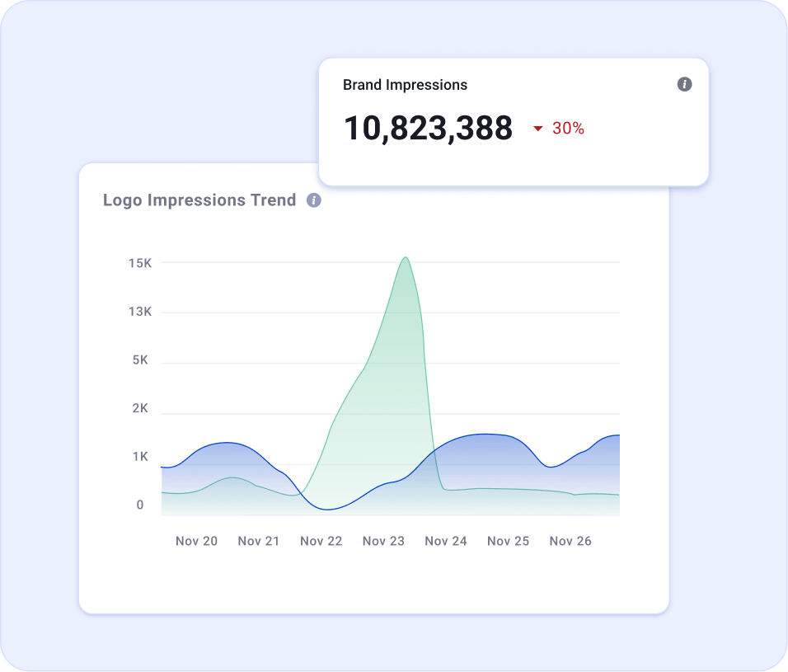Click the Logo Impressions Trend info icon
This screenshot has width=788, height=672.
(314, 200)
